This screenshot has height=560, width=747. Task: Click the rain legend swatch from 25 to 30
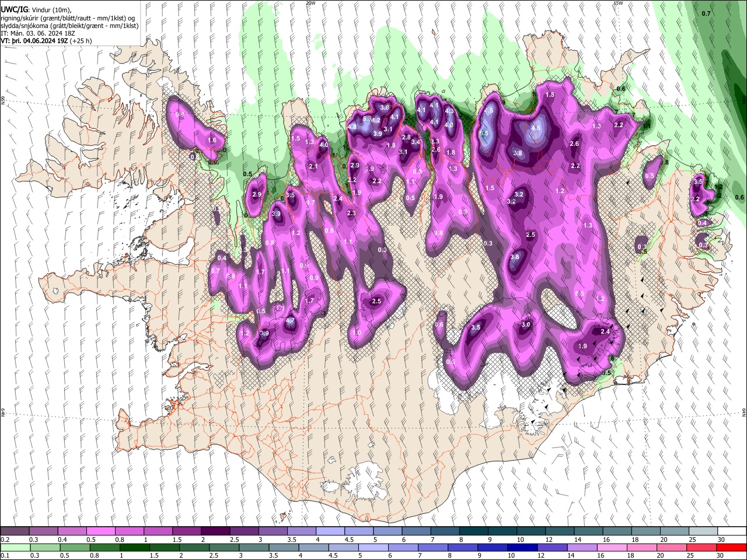(702, 547)
